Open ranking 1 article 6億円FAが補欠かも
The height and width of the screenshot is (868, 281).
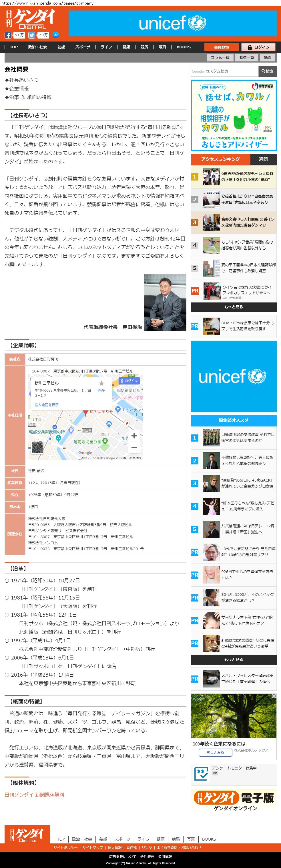(x=234, y=177)
